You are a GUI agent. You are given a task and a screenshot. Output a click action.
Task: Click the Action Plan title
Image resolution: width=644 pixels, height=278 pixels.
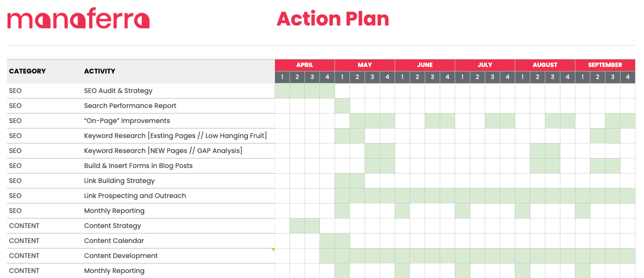click(333, 19)
